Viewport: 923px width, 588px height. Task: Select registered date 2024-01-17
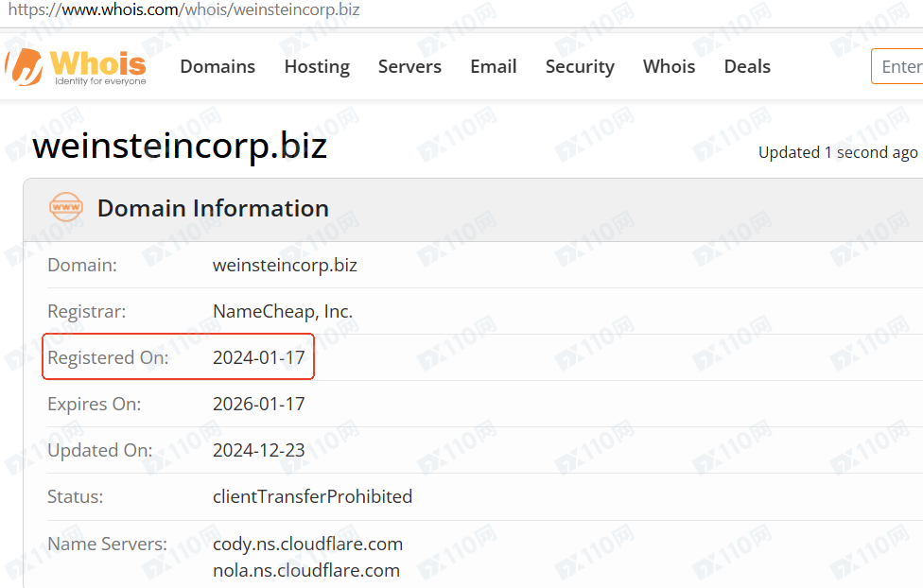[x=258, y=357]
